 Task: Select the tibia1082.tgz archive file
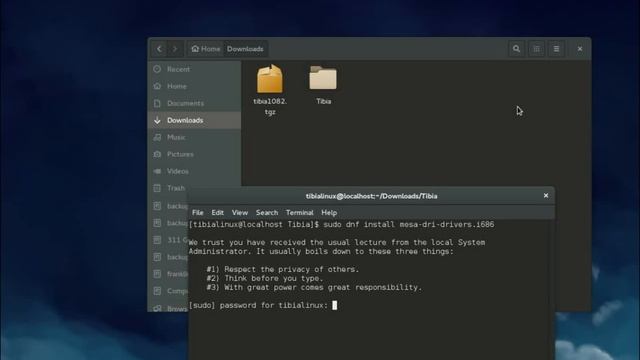(270, 90)
